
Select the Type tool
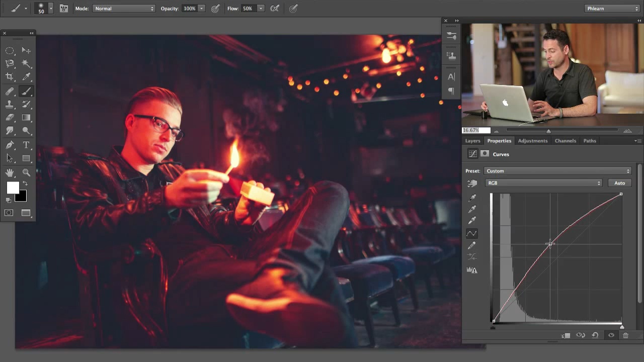tap(26, 145)
